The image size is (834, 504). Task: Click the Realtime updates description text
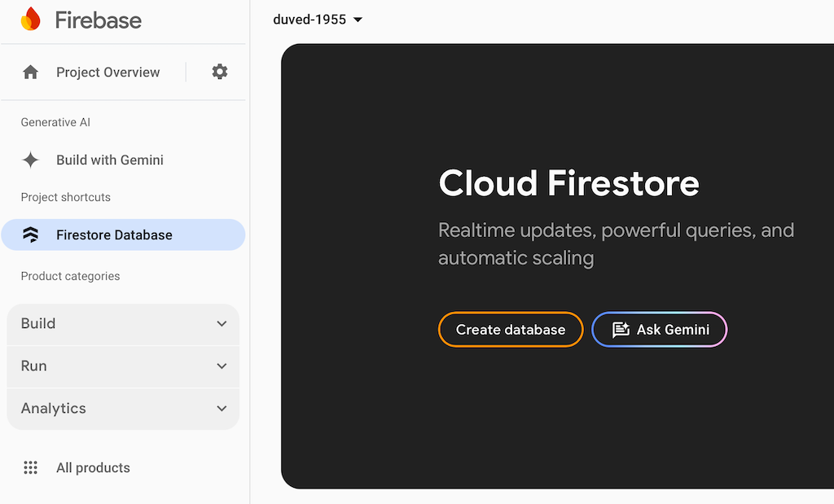tap(616, 244)
